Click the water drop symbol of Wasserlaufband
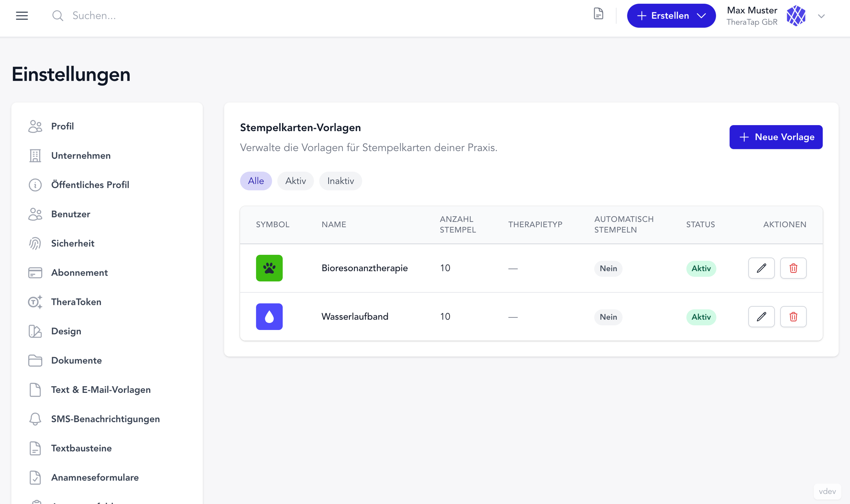 click(269, 317)
